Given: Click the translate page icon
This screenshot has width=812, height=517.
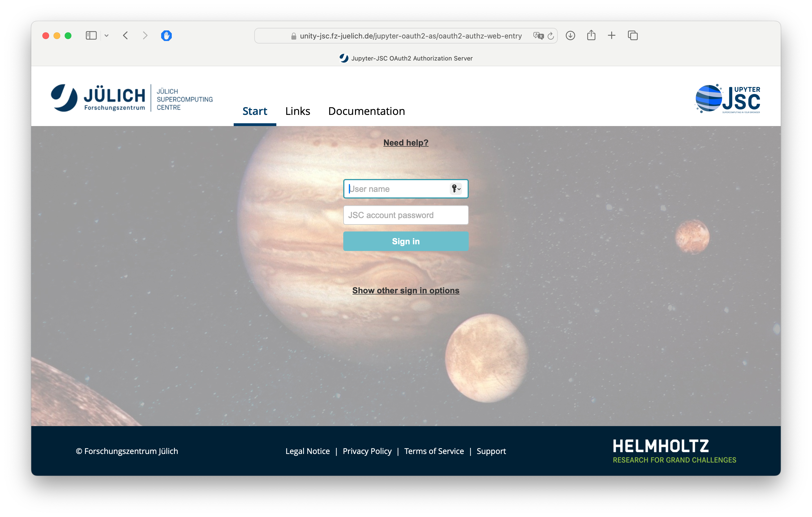Looking at the screenshot, I should (538, 36).
